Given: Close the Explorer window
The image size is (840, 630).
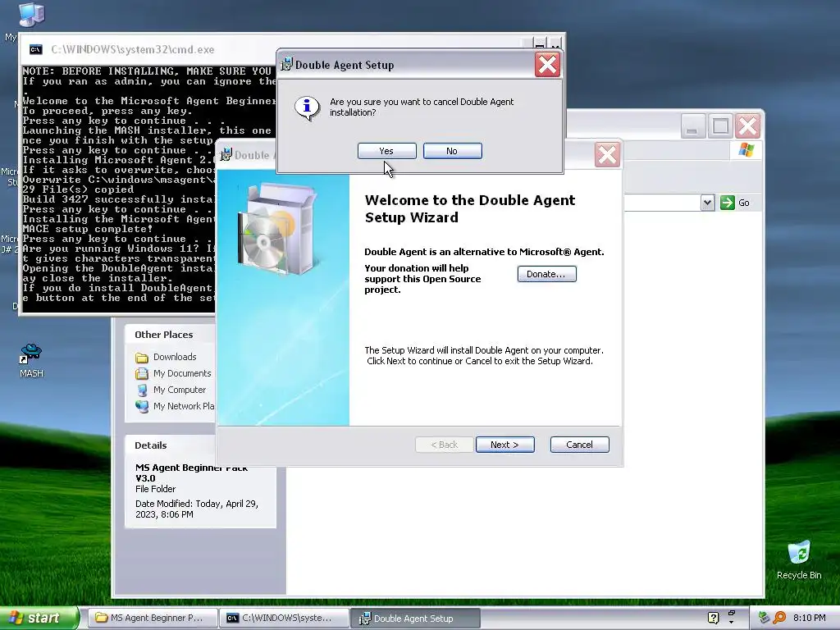Looking at the screenshot, I should (x=748, y=127).
